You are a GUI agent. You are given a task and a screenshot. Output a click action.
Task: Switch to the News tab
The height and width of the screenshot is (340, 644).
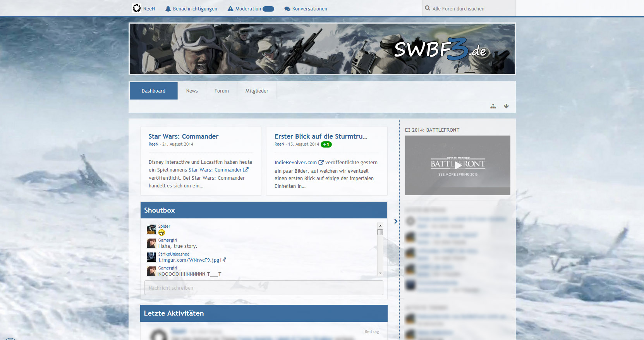[192, 91]
